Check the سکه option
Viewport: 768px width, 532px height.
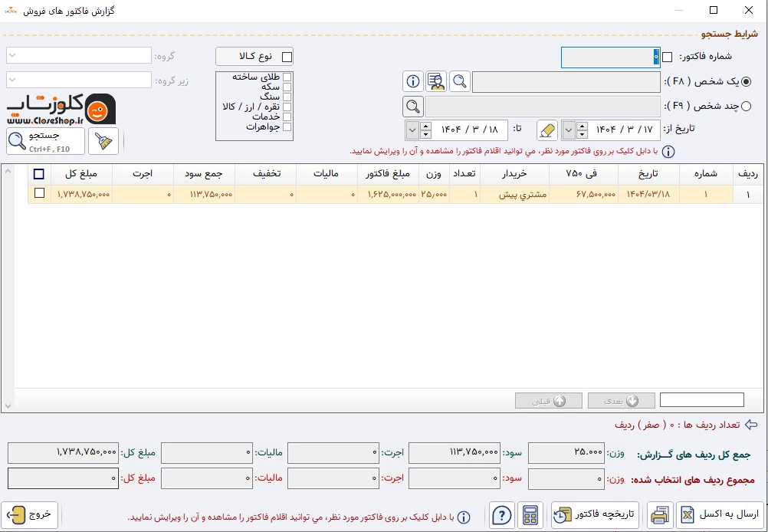287,87
